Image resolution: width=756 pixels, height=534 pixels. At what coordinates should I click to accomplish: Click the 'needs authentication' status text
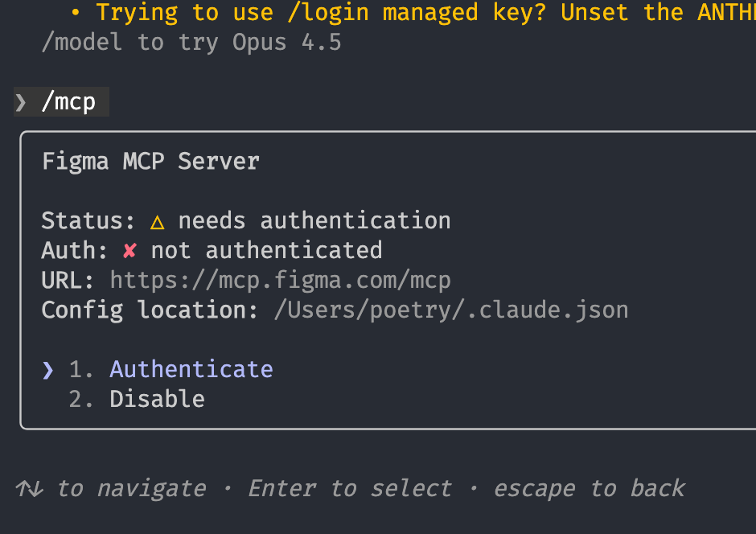pos(314,221)
